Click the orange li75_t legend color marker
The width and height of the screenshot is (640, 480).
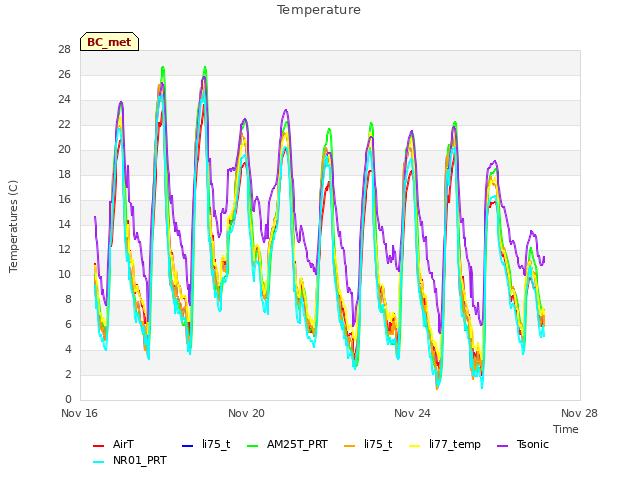(349, 446)
